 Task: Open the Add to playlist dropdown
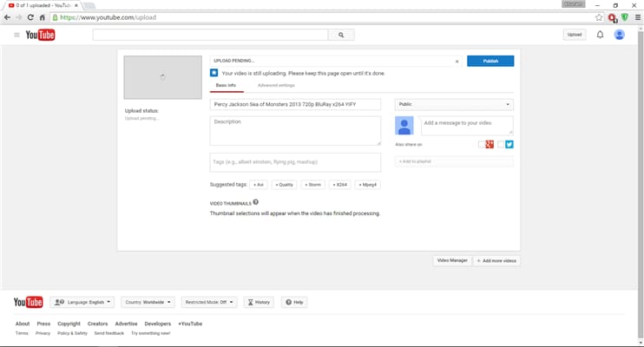(x=454, y=161)
